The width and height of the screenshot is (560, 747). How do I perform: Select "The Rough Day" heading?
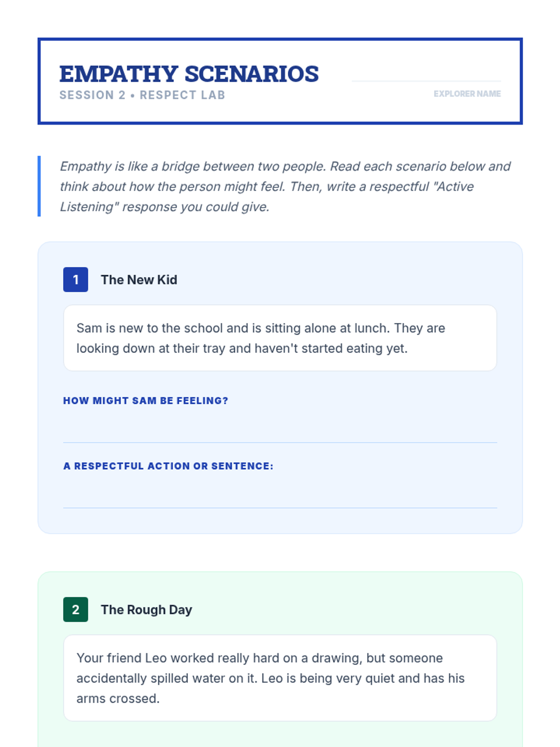click(147, 610)
